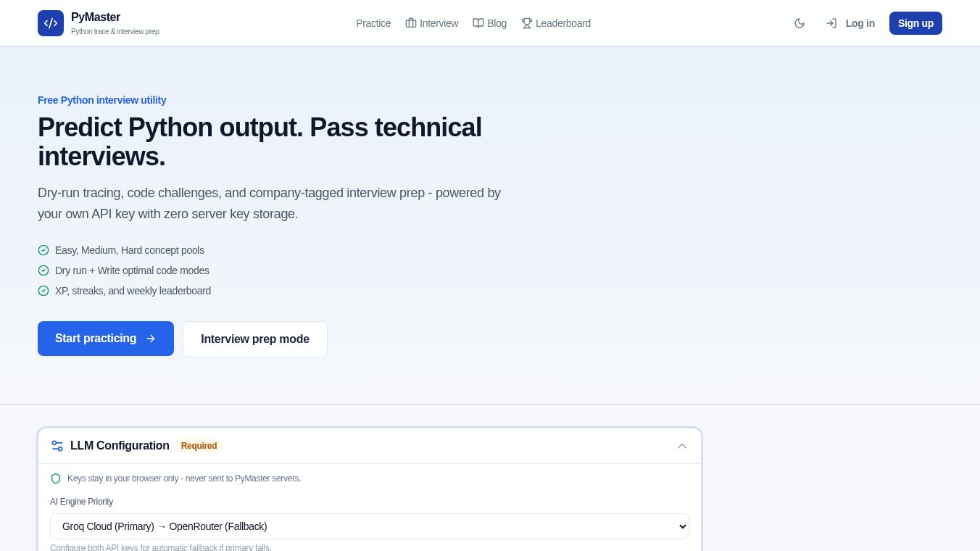Click the login arrow icon
980x551 pixels.
(831, 23)
